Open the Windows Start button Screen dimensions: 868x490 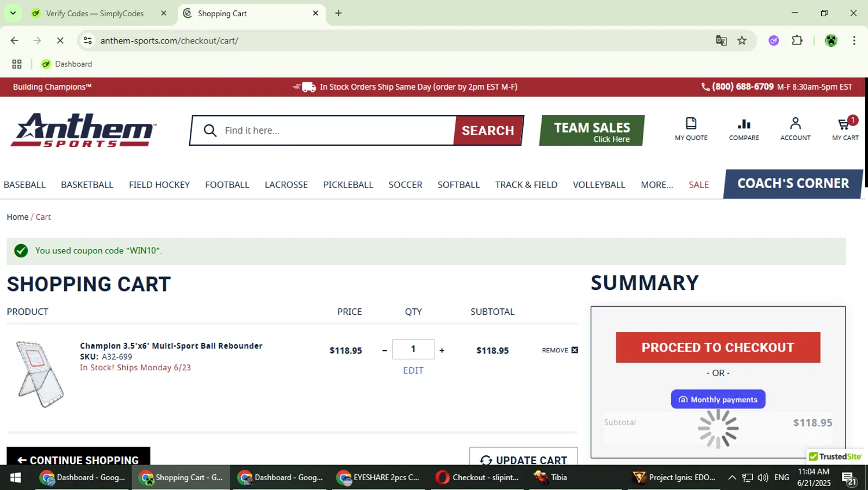click(16, 477)
